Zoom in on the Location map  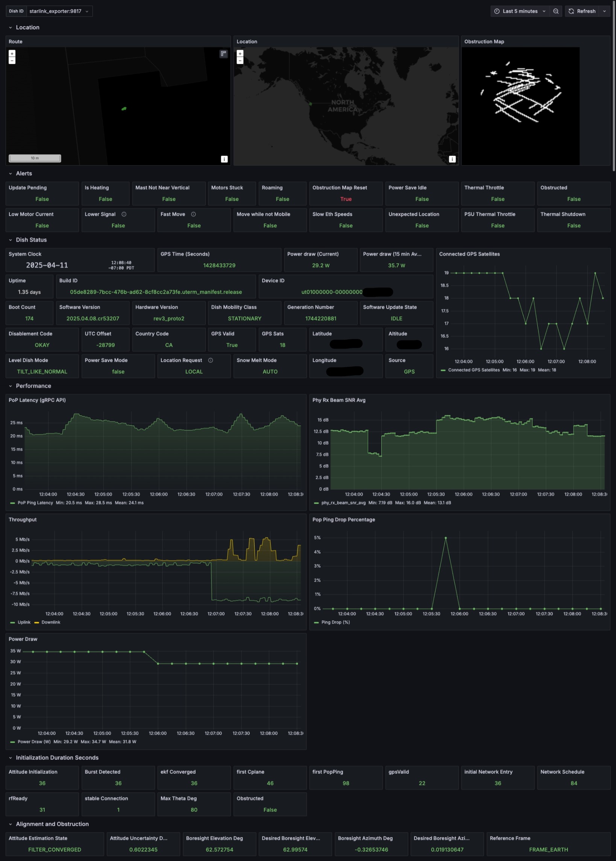pos(240,53)
